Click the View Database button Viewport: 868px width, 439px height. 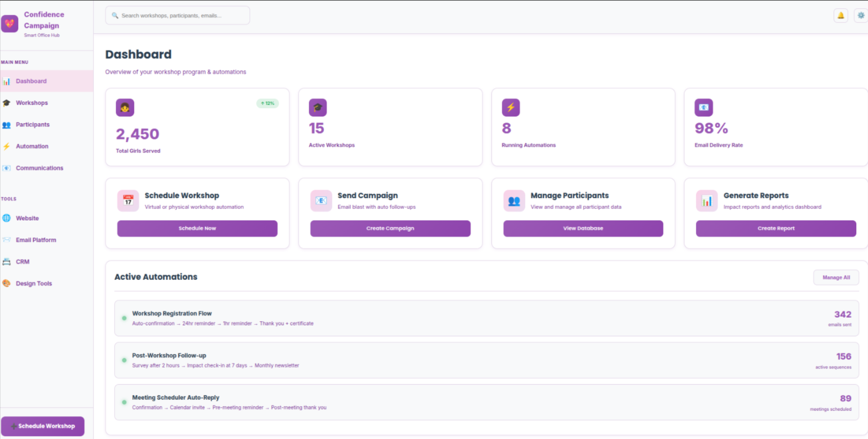(583, 228)
